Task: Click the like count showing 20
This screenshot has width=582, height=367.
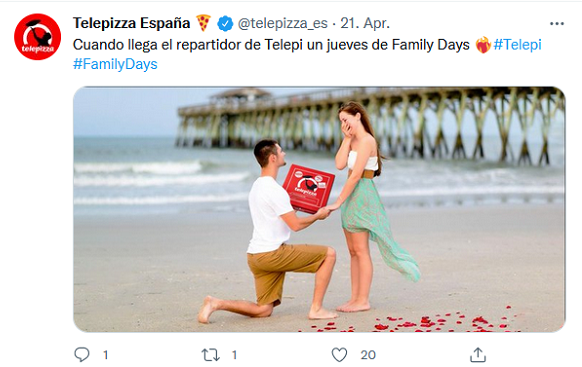Action: tap(368, 355)
